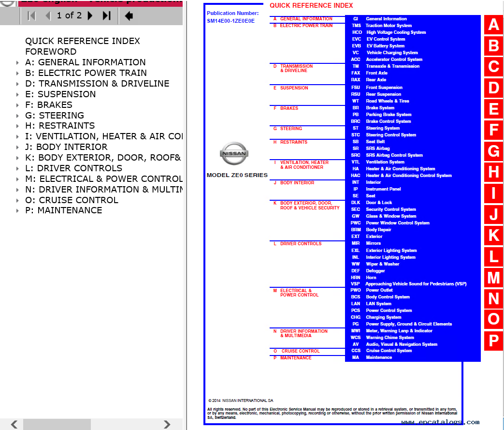Click the red A section tab
Viewport: 504px width, 430px height.
click(x=494, y=25)
